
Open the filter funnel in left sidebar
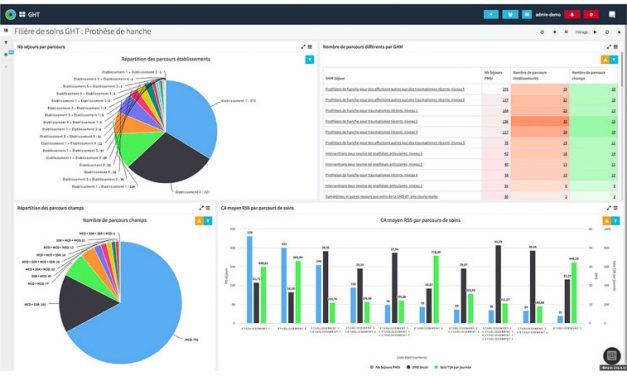[x=6, y=42]
